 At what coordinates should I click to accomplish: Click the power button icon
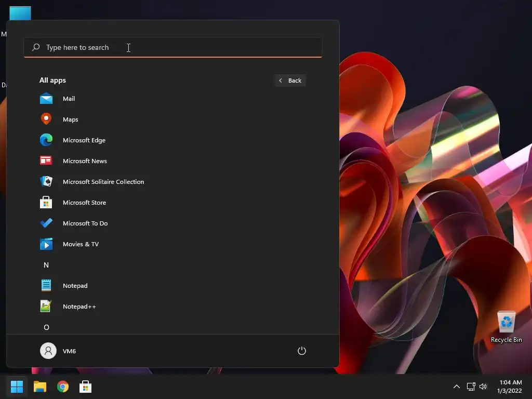(302, 351)
